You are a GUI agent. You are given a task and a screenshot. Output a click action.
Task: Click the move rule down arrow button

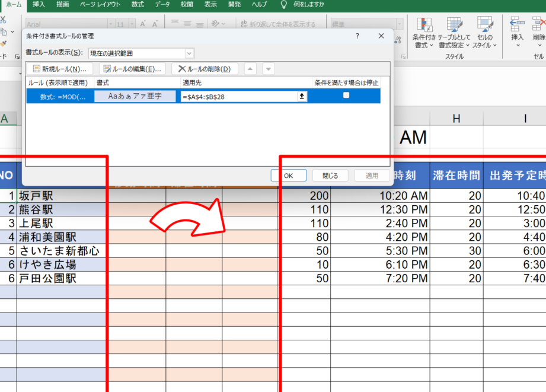269,69
